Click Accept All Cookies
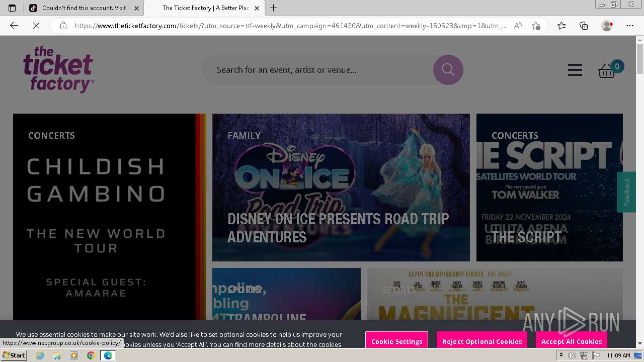 tap(572, 341)
